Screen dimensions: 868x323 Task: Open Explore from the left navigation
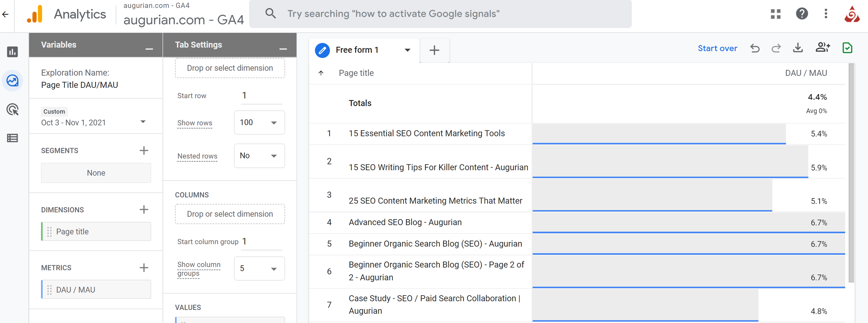click(x=12, y=81)
